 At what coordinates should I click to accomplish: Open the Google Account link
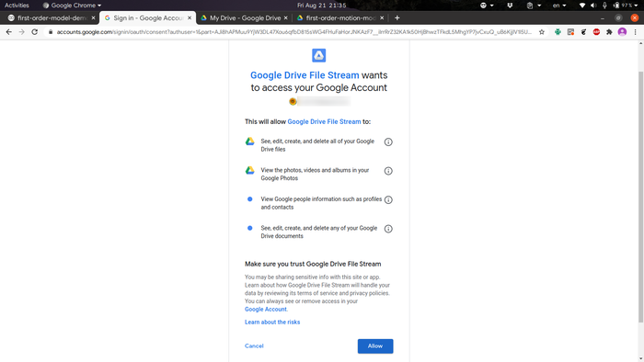point(266,310)
